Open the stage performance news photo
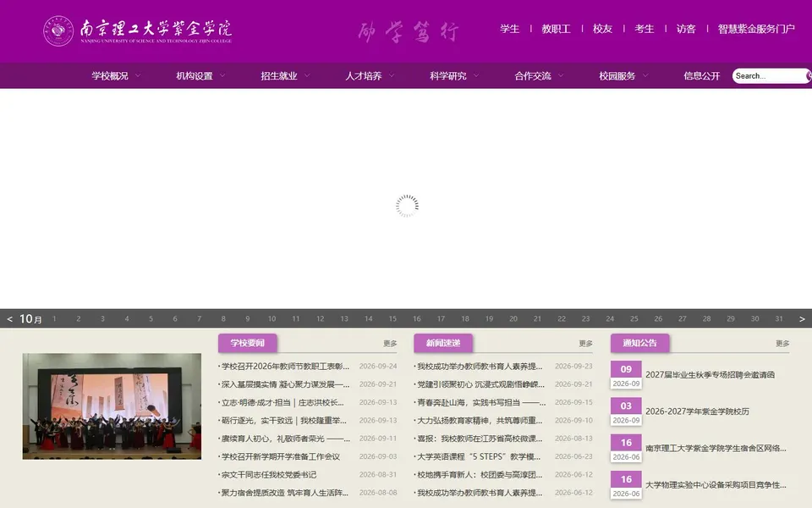 112,406
